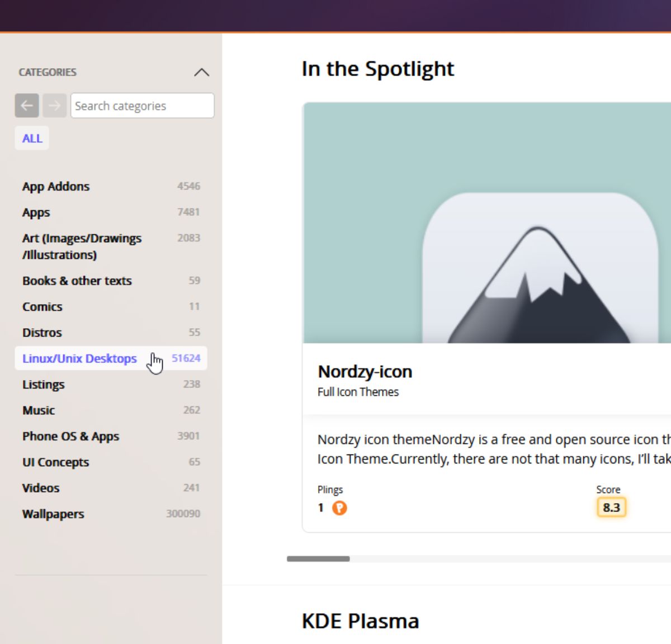Open the Nordzy-icon mountain preview image

pos(486,222)
